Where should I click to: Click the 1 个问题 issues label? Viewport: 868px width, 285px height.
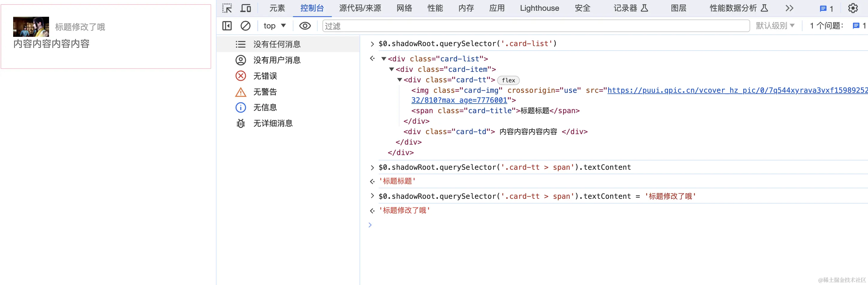[826, 26]
